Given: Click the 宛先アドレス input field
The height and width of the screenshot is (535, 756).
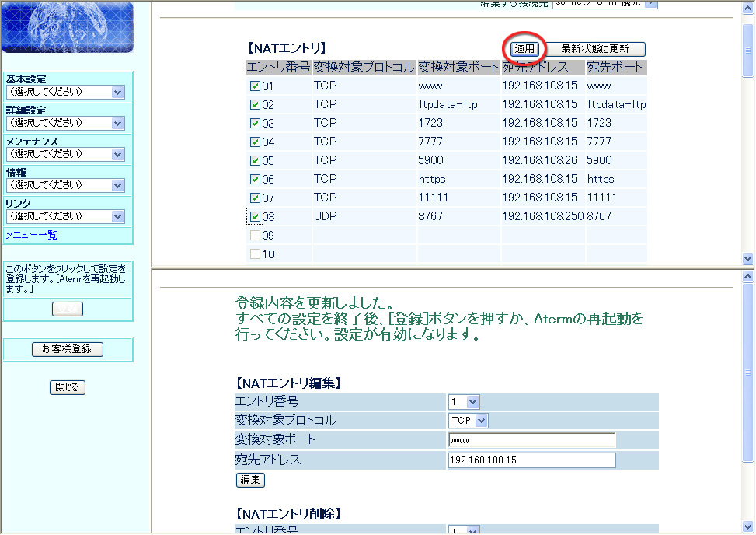Looking at the screenshot, I should [x=531, y=460].
